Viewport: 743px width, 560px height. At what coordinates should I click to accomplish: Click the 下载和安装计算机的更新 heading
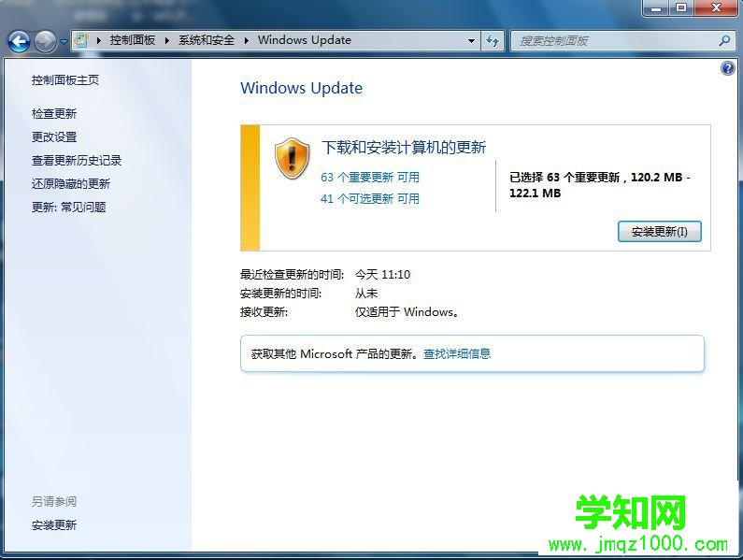[x=404, y=148]
